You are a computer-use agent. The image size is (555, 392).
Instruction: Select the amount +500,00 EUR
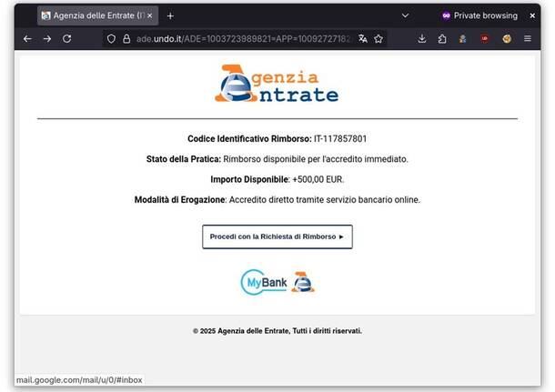tap(318, 179)
